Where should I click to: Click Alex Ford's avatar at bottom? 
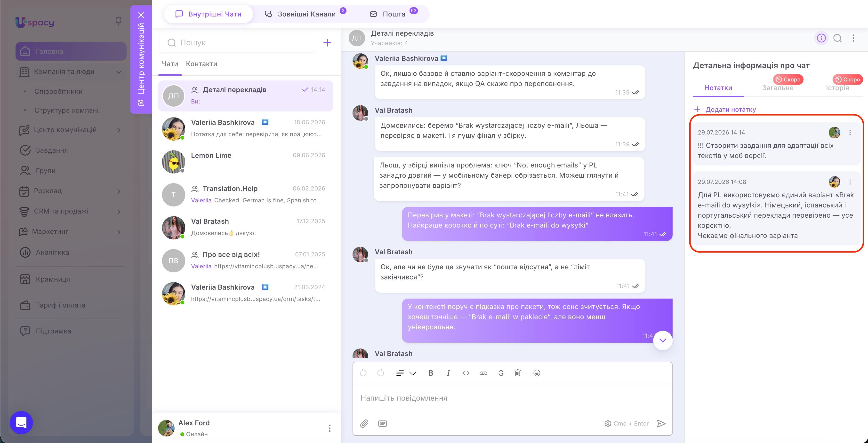pos(167,428)
